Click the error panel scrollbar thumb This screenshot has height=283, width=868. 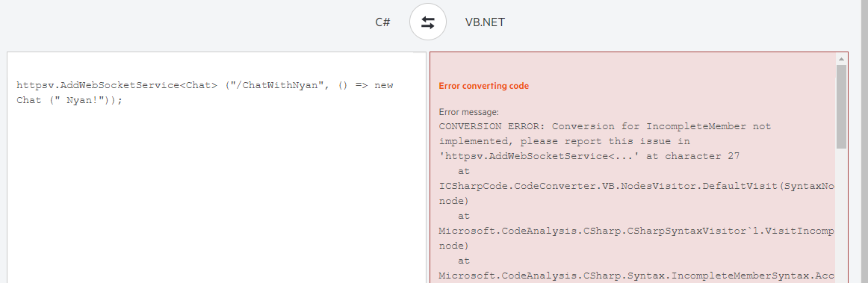click(841, 106)
